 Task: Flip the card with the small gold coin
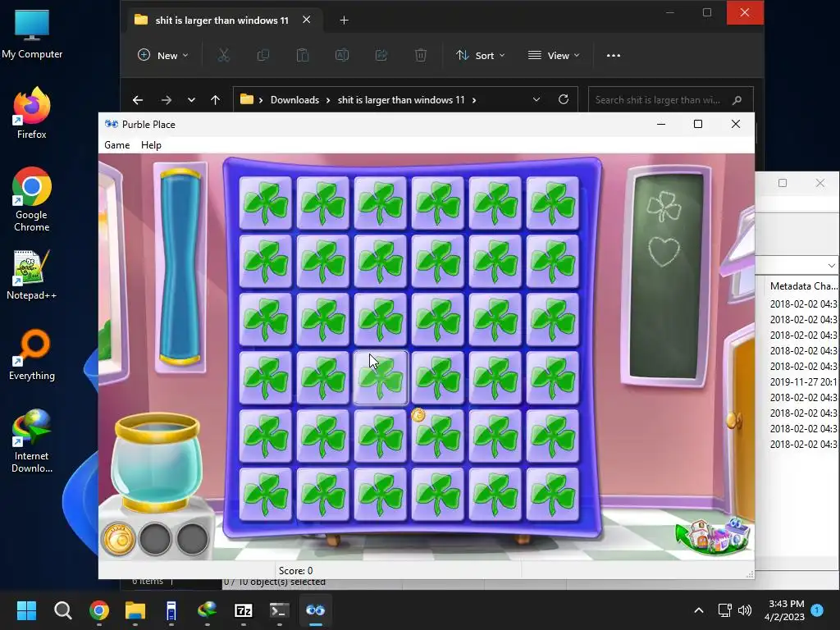point(438,436)
